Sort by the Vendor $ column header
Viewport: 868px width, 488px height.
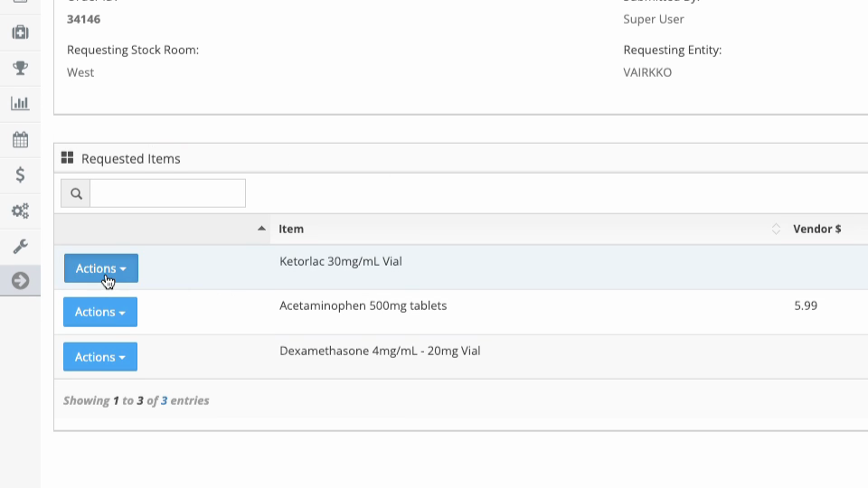pos(816,229)
